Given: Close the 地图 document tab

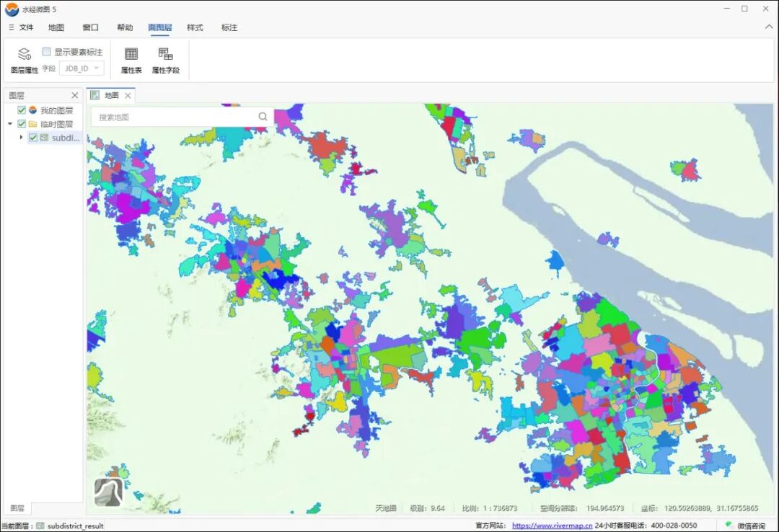Looking at the screenshot, I should click(128, 95).
